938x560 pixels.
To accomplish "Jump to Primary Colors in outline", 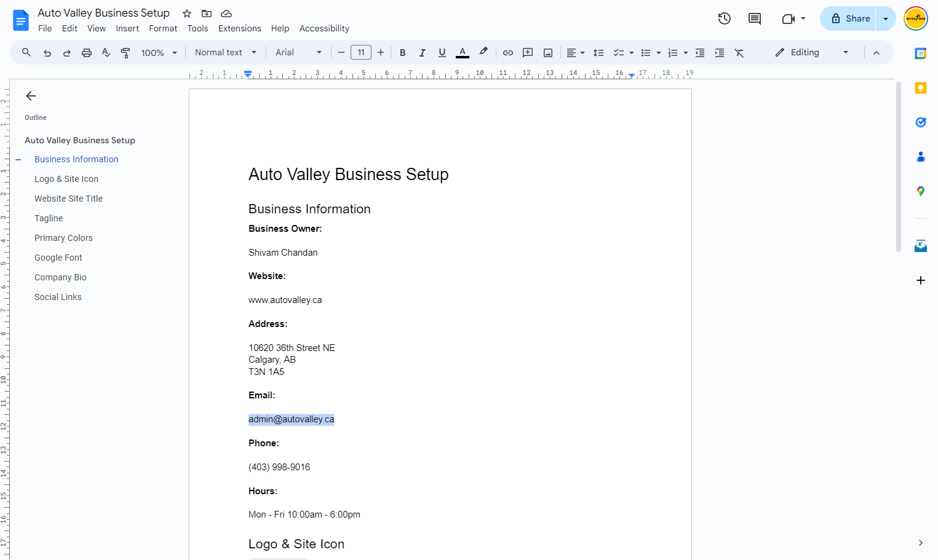I will pos(63,238).
